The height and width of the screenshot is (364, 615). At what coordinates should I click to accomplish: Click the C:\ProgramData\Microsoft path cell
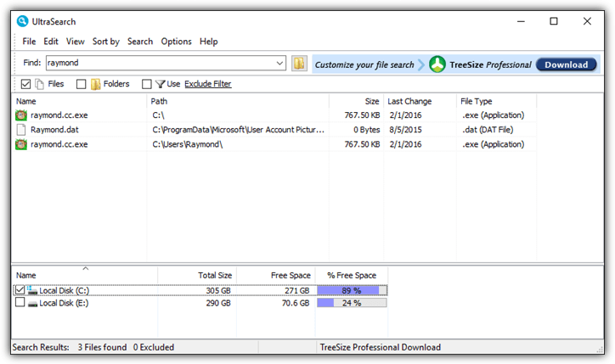239,130
